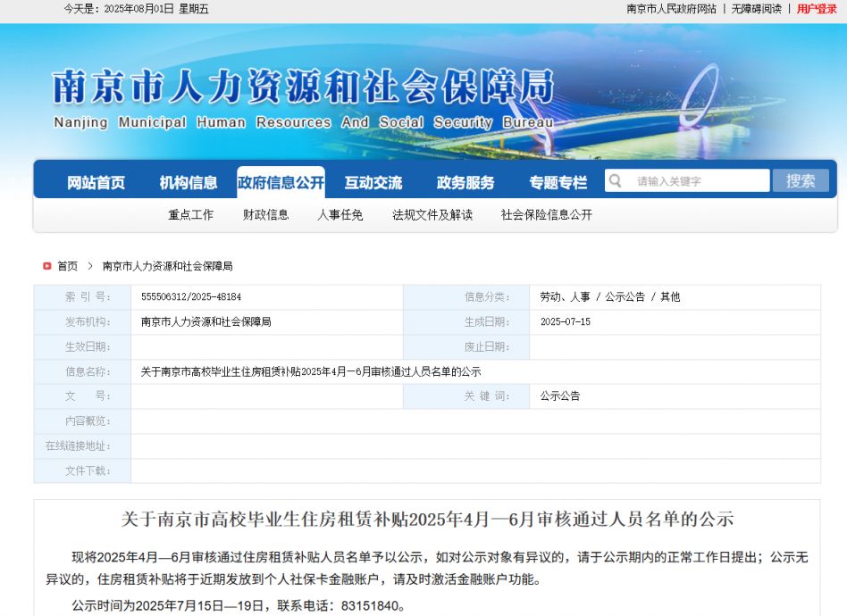This screenshot has height=616, width=847.
Task: Visit 南京市人民政府网站 link
Action: coord(672,9)
